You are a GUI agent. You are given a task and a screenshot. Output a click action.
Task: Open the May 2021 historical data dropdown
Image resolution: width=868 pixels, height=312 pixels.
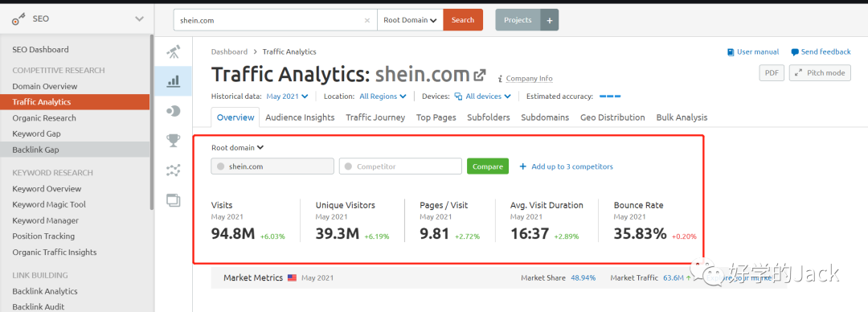pos(287,96)
